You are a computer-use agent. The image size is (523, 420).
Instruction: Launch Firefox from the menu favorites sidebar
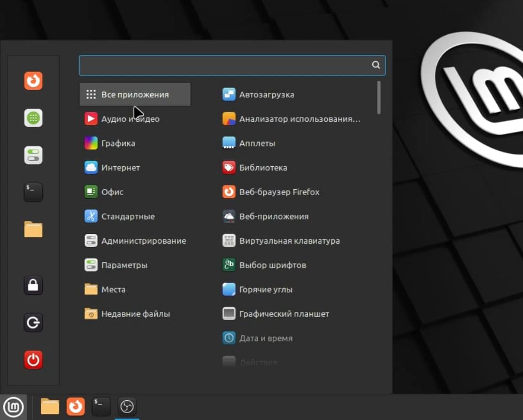click(33, 81)
